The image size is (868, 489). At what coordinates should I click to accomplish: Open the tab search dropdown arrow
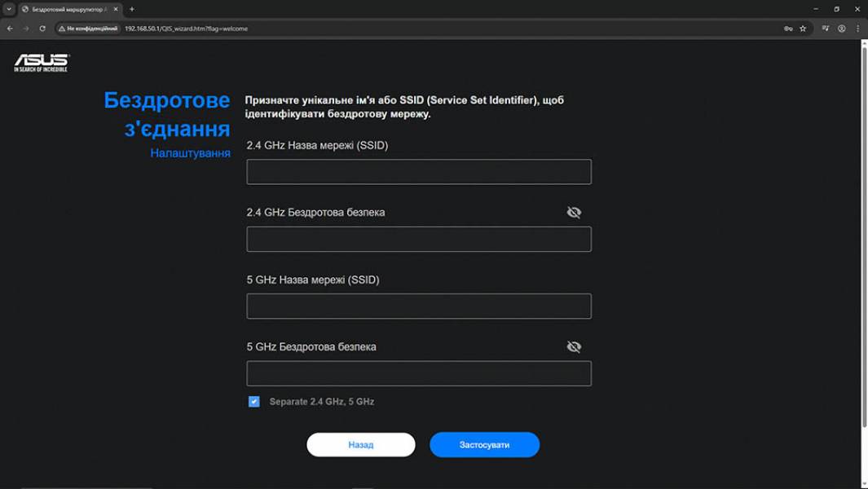click(9, 9)
